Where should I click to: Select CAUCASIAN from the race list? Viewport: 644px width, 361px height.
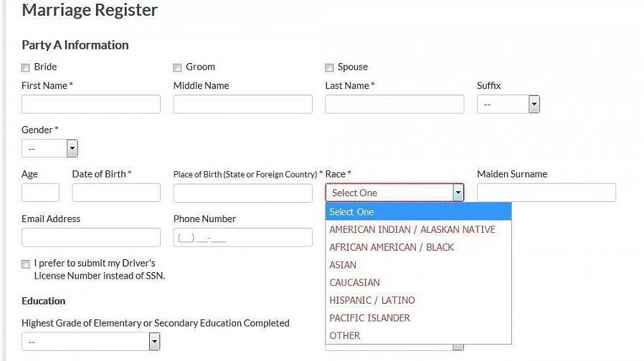tap(354, 282)
